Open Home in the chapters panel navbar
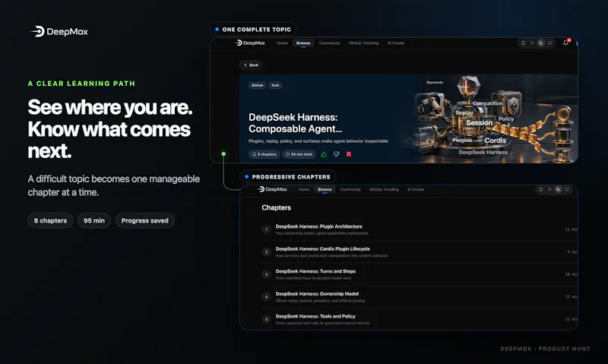The width and height of the screenshot is (608, 364). (x=304, y=189)
